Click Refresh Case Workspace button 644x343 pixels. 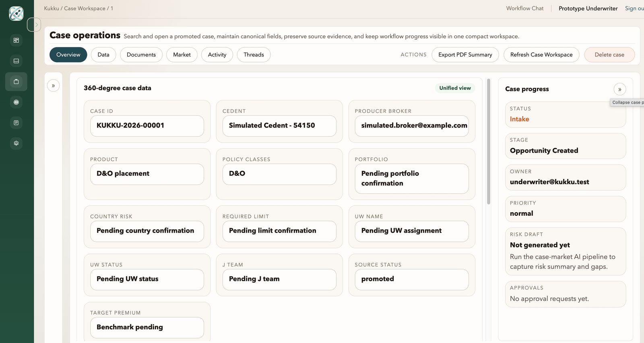click(541, 55)
